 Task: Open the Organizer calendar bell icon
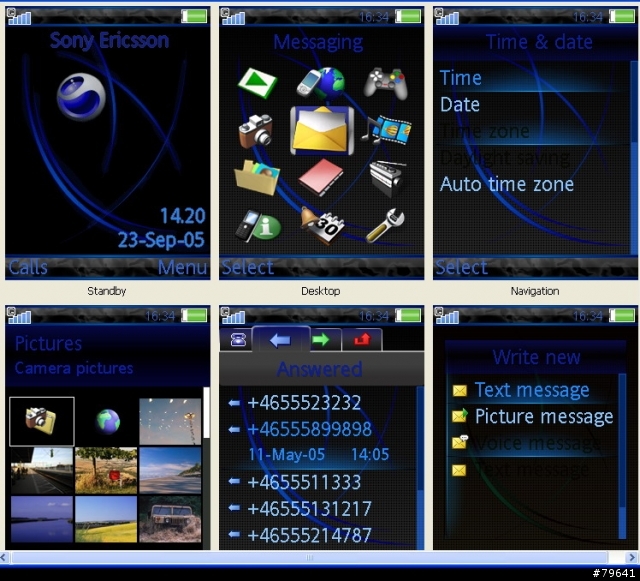point(322,225)
